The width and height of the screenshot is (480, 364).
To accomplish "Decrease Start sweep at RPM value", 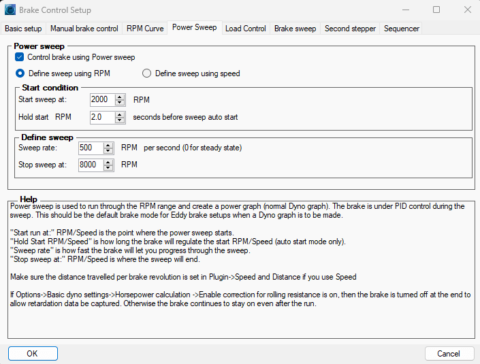I will pos(120,103).
